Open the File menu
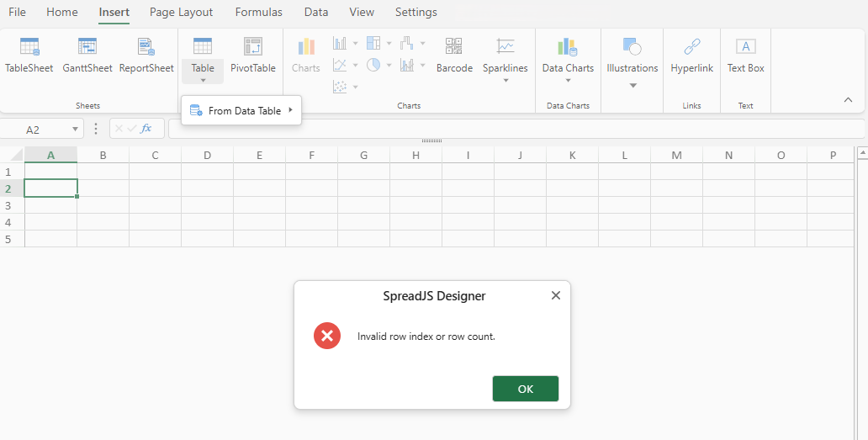The height and width of the screenshot is (440, 868). point(17,12)
